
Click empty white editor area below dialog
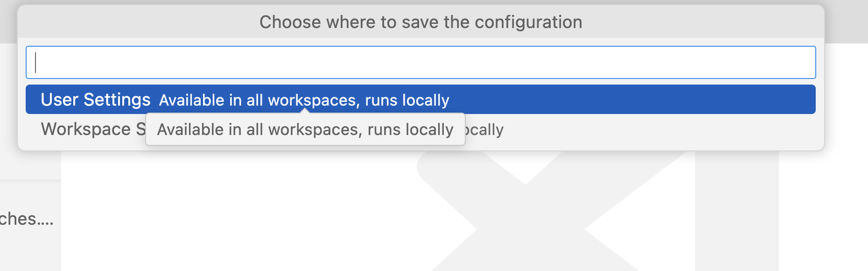(x=233, y=210)
